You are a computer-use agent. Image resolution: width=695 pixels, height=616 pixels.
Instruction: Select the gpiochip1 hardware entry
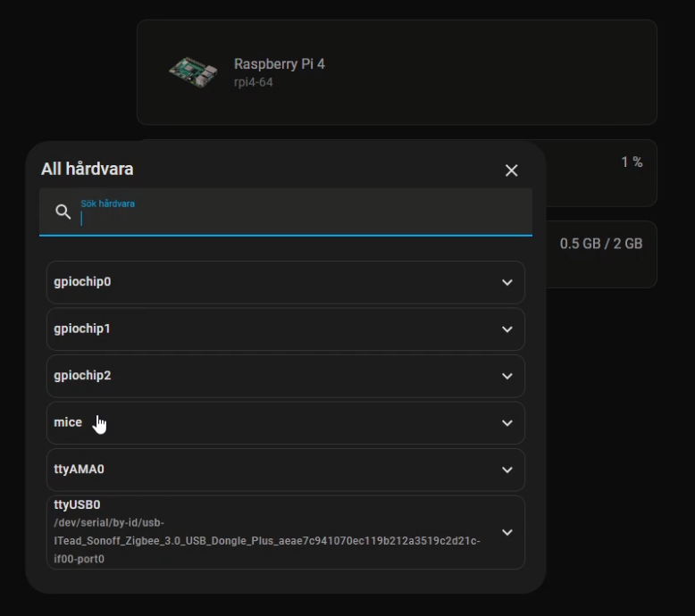286,329
